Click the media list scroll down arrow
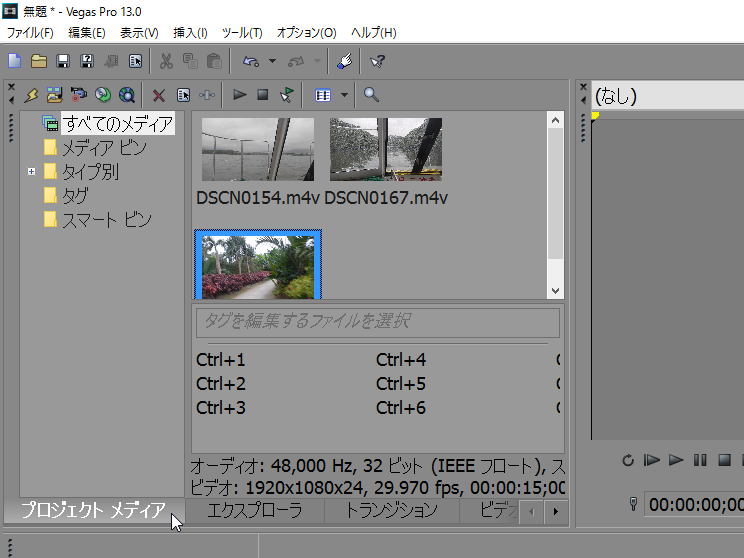Screen dimensions: 744x558 click(x=555, y=291)
